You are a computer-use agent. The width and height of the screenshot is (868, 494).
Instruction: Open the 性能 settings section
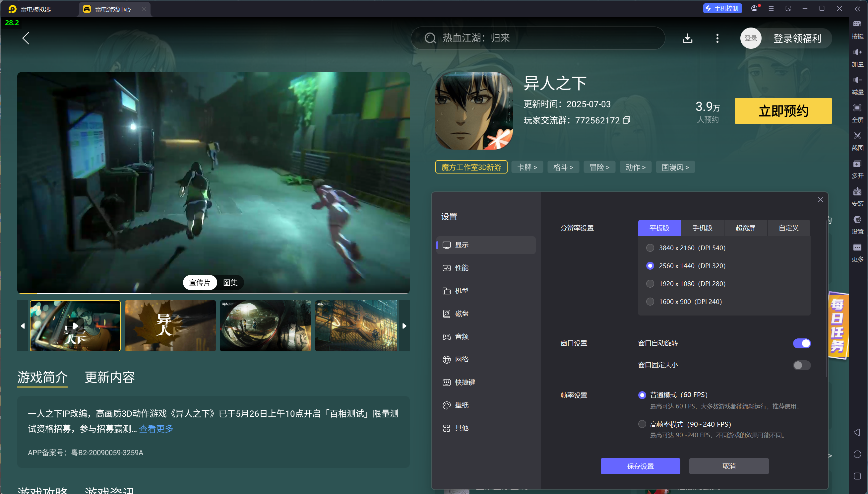(x=462, y=268)
